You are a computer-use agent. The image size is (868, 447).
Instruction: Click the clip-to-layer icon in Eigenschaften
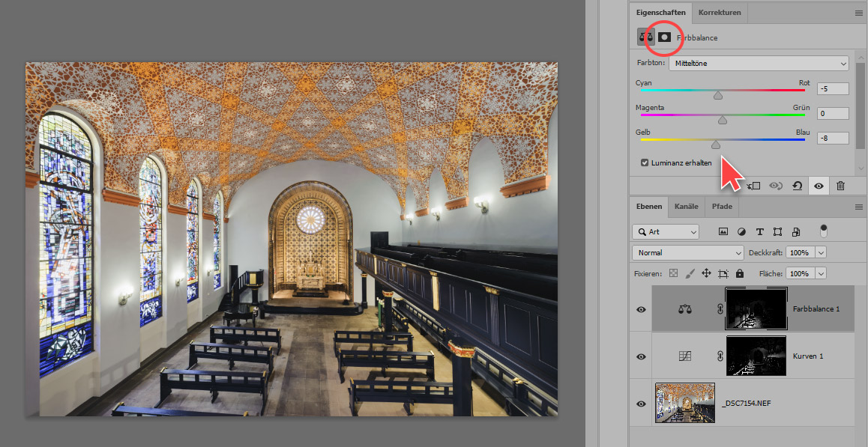pos(754,186)
